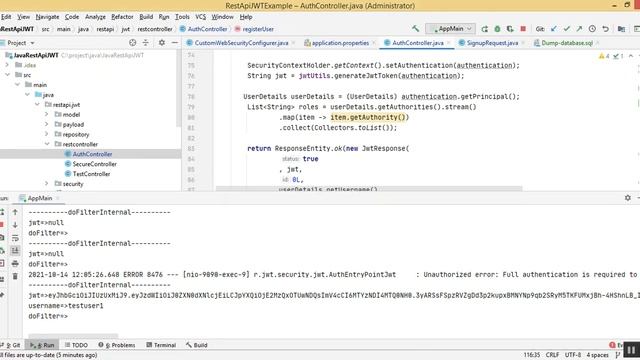This screenshot has width=640, height=360.
Task: Toggle scroll to end in Run console
Action: [15, 251]
